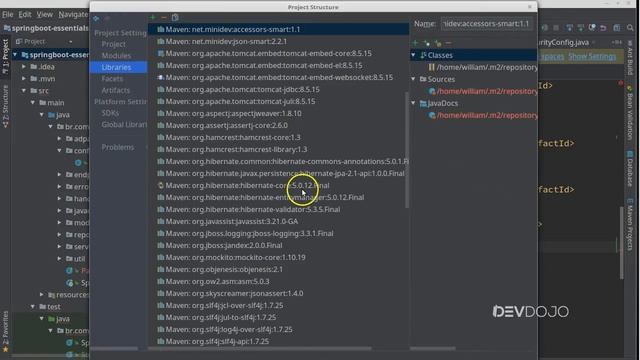This screenshot has height=360, width=640.
Task: Expand the .idea folder in project tree
Action: click(x=24, y=67)
